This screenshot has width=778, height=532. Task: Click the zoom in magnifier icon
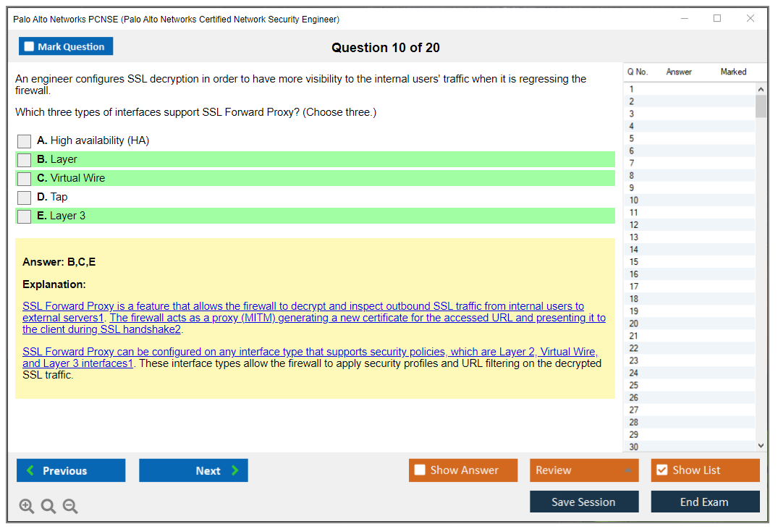tap(27, 507)
